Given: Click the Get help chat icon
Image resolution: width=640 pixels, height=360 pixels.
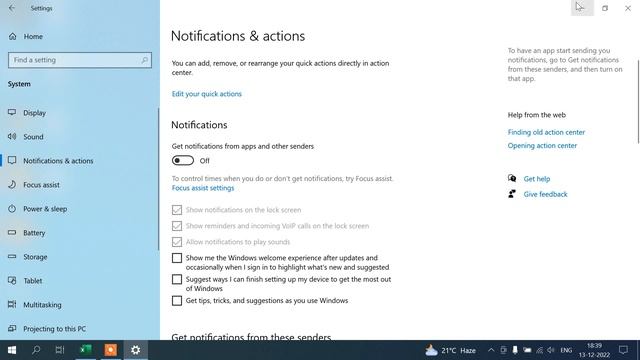Looking at the screenshot, I should point(512,178).
